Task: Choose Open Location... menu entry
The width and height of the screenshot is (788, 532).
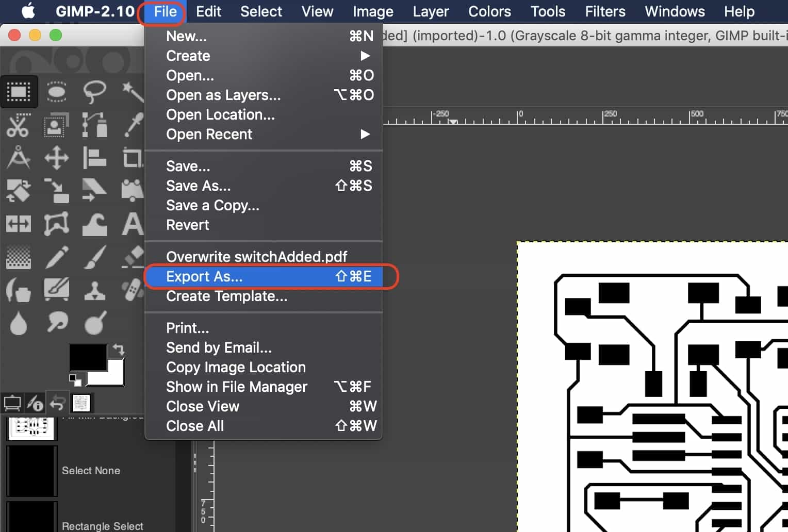Action: (x=264, y=114)
